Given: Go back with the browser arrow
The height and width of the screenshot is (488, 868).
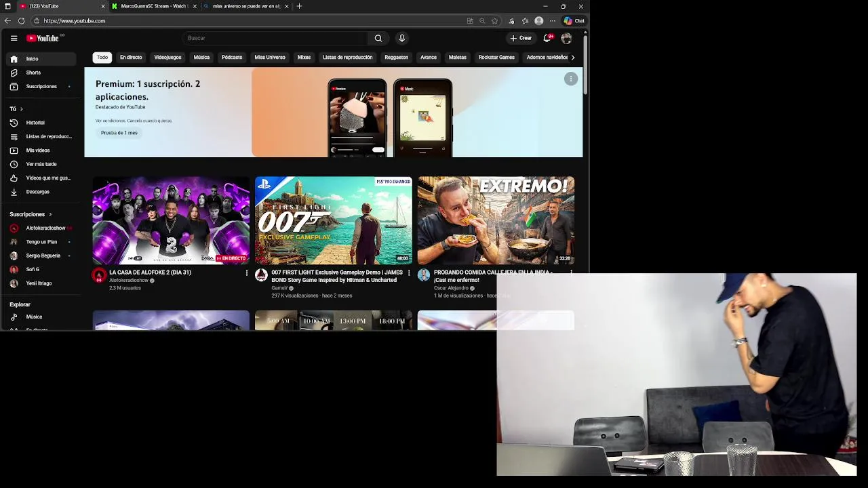Looking at the screenshot, I should coord(7,21).
